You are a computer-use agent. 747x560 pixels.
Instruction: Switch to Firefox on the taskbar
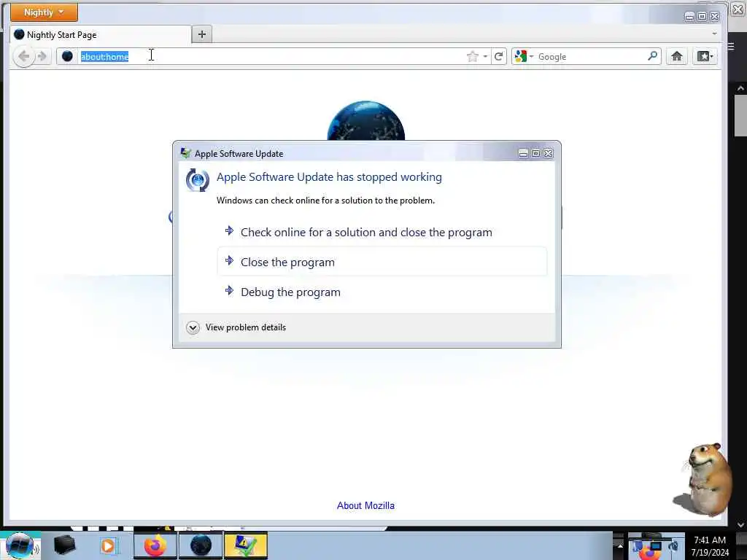coord(155,545)
